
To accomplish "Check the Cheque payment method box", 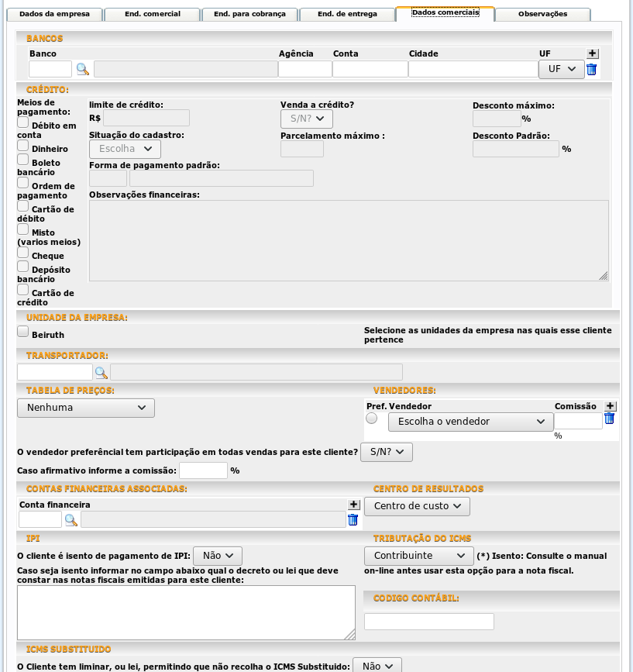I will coord(23,253).
